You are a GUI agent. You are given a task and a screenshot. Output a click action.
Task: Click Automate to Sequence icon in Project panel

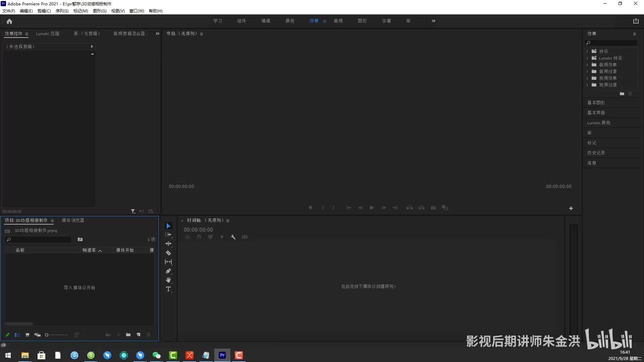(108, 335)
